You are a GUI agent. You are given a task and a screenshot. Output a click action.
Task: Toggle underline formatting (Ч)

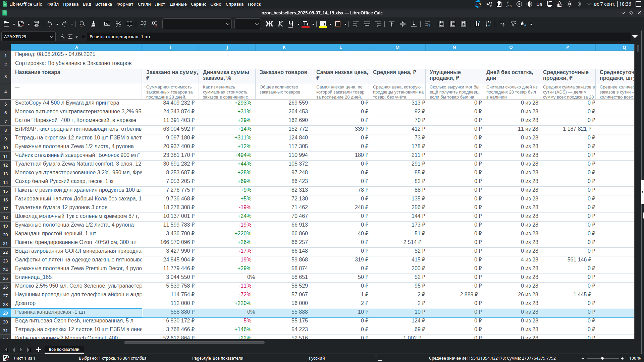pos(291,24)
